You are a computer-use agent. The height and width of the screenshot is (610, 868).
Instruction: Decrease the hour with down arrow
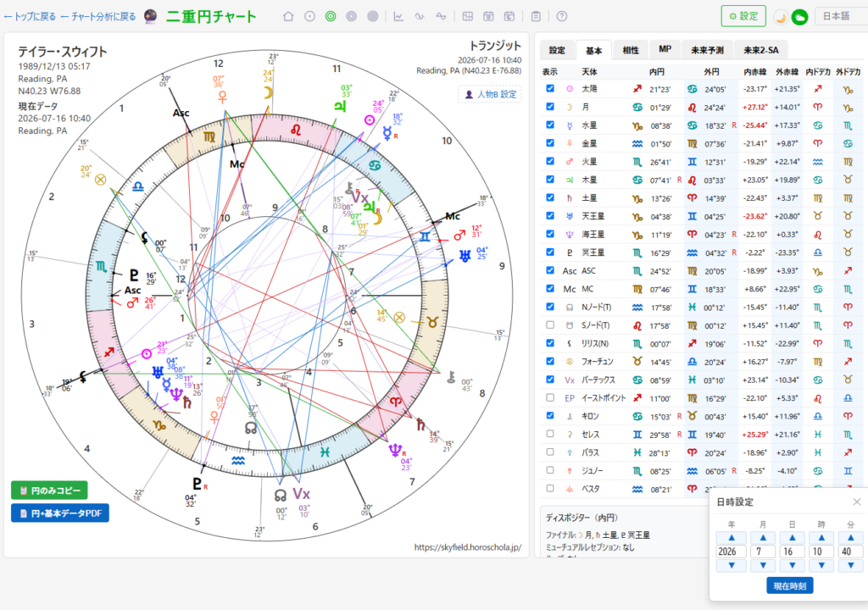tap(821, 565)
